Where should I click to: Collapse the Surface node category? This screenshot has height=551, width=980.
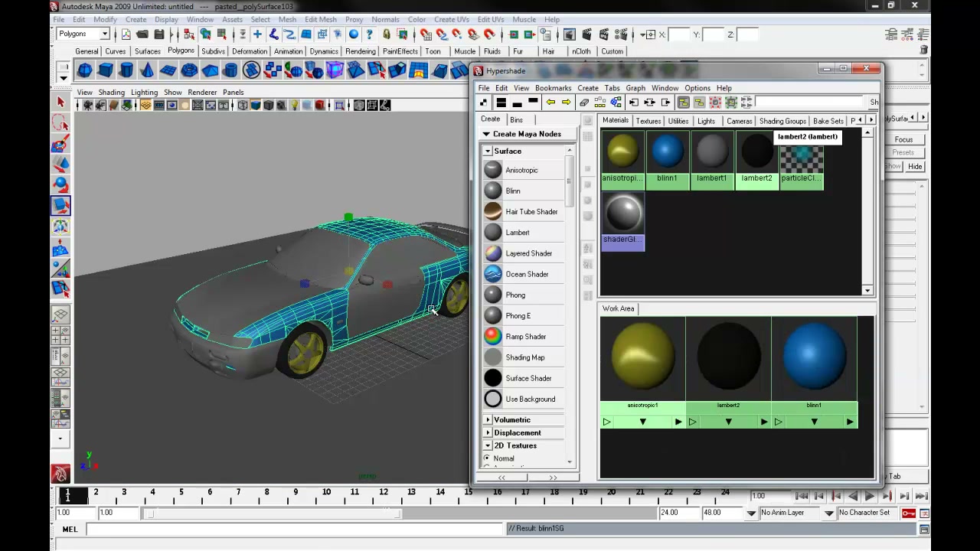[x=488, y=151]
